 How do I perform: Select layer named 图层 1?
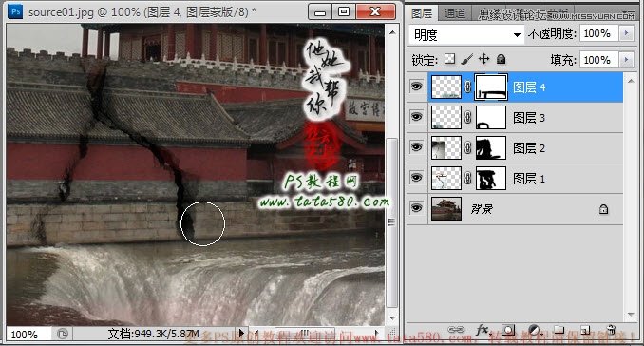[x=529, y=179]
